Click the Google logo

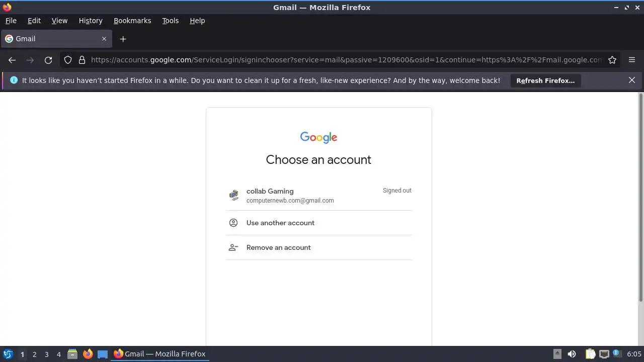coord(318,137)
